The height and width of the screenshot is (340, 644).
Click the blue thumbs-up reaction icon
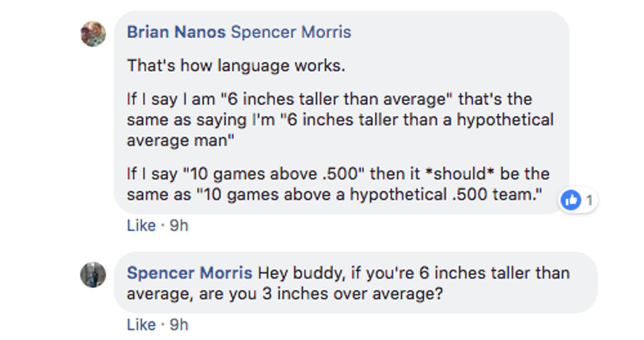(x=571, y=200)
